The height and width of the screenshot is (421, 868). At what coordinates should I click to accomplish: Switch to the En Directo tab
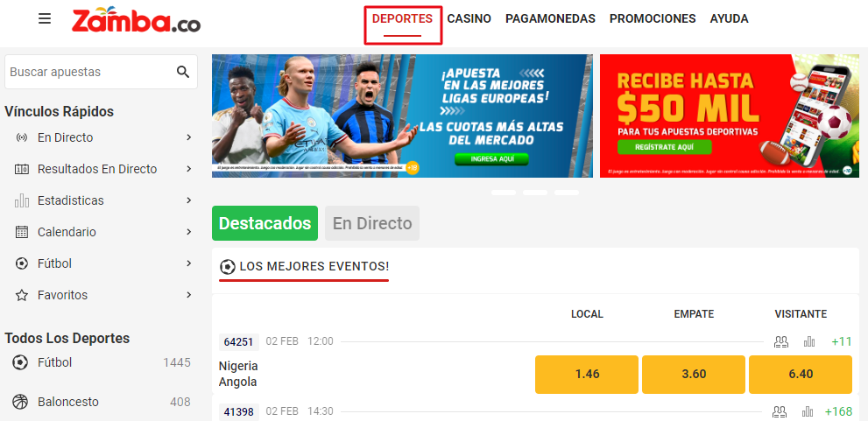372,223
